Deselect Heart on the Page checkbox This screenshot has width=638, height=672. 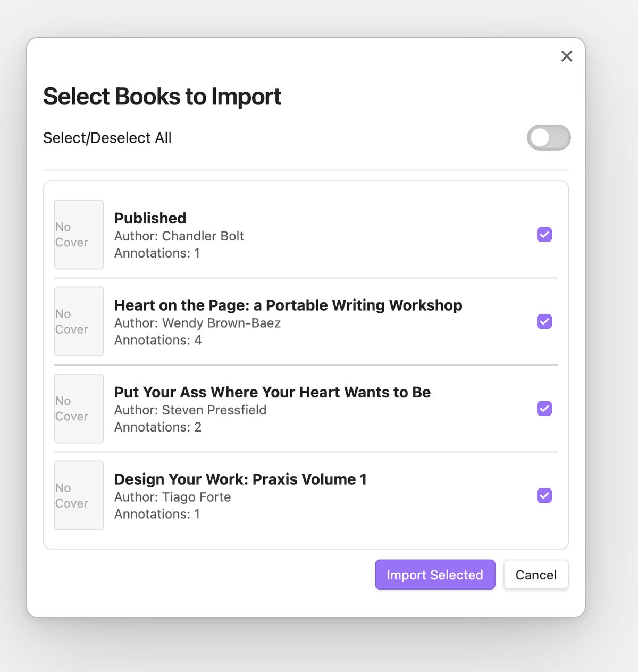[544, 321]
